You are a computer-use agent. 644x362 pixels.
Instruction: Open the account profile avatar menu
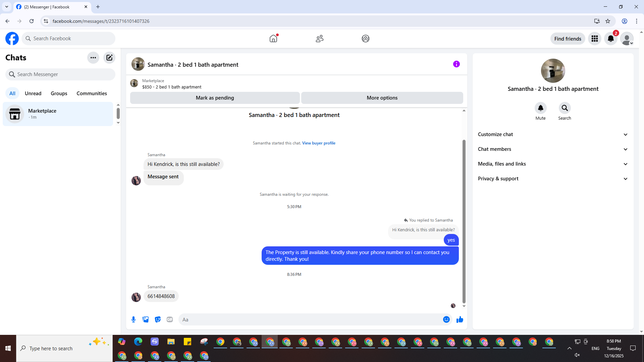point(627,39)
